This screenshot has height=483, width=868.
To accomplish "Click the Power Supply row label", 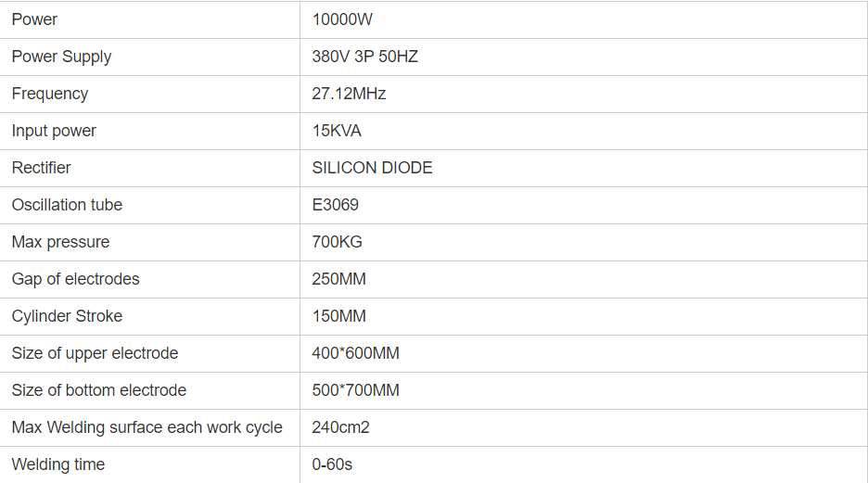I will point(61,57).
